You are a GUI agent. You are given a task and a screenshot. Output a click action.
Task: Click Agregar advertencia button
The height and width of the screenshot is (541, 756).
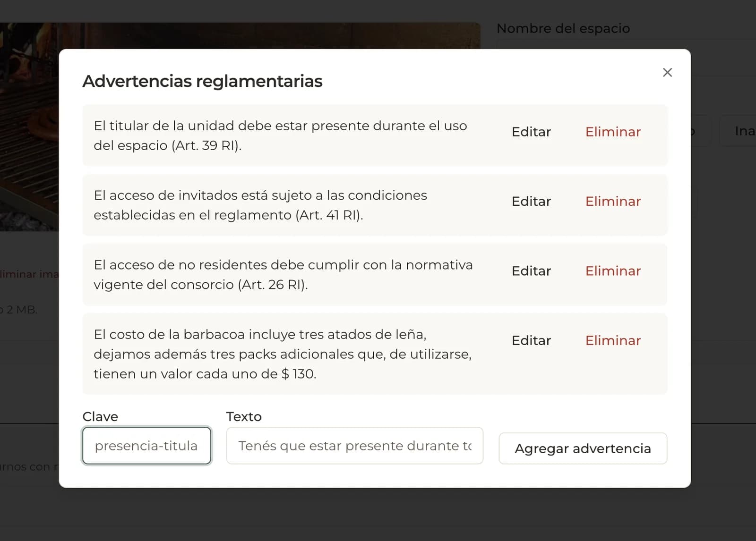(583, 448)
